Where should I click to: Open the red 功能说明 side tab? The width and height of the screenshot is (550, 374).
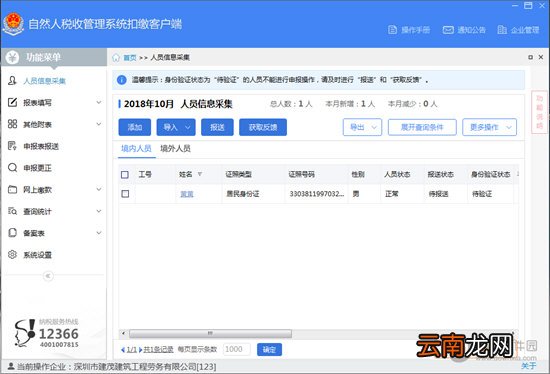(539, 112)
